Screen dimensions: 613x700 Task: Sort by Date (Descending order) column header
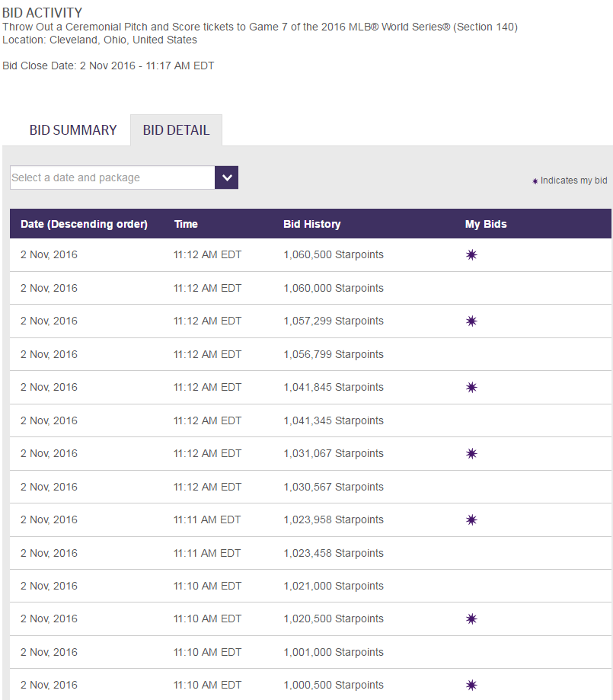84,224
